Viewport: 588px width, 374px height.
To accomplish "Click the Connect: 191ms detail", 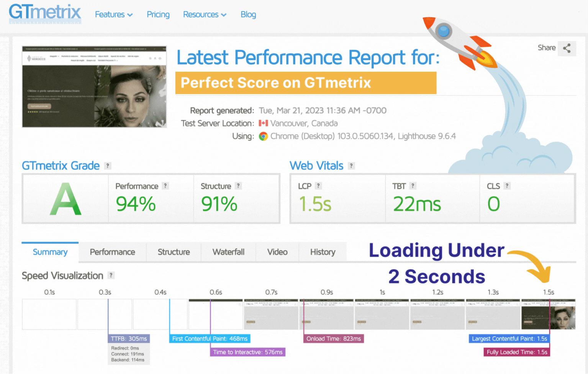I will tap(128, 354).
